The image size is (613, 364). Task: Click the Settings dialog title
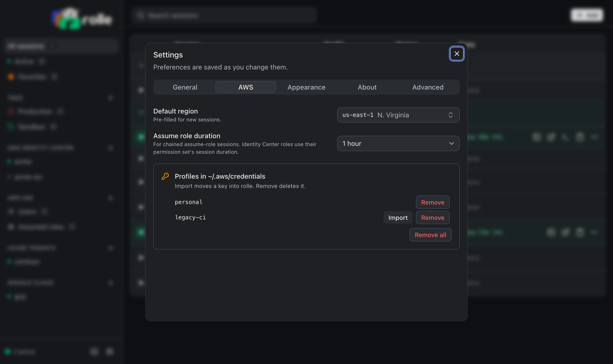pyautogui.click(x=168, y=55)
